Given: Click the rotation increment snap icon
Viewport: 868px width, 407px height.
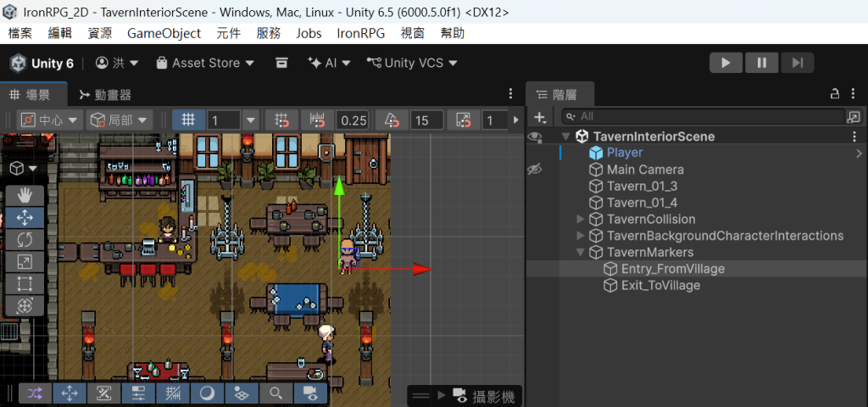Looking at the screenshot, I should (x=392, y=120).
